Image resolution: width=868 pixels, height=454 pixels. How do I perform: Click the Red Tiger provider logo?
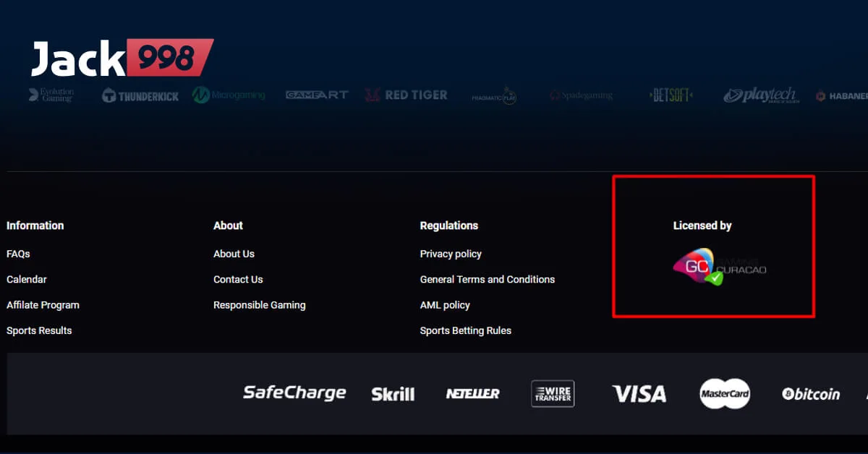point(406,95)
